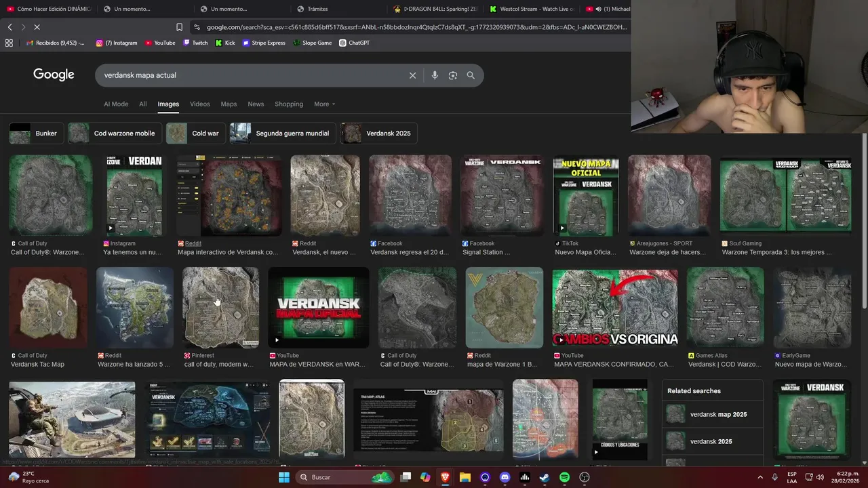Open the Slope Game bookmark
This screenshot has height=488, width=868.
point(313,43)
